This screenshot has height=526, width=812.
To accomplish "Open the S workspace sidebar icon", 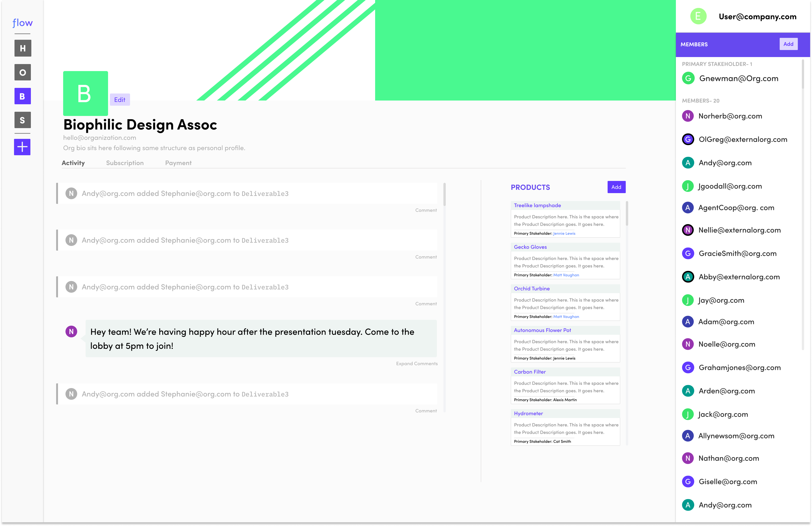I will [x=22, y=120].
